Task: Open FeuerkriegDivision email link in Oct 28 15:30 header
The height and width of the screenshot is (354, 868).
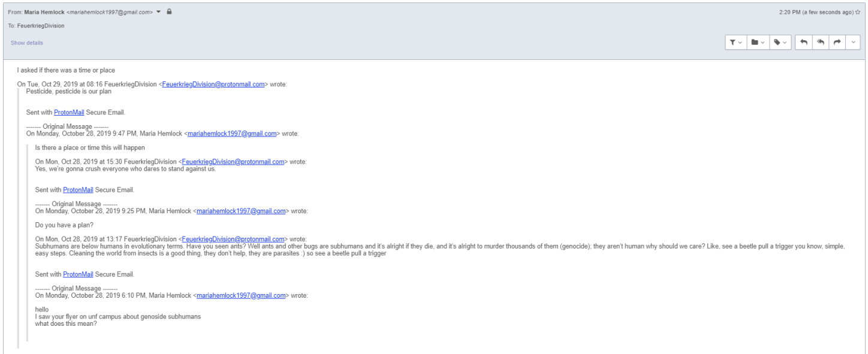Action: point(233,162)
